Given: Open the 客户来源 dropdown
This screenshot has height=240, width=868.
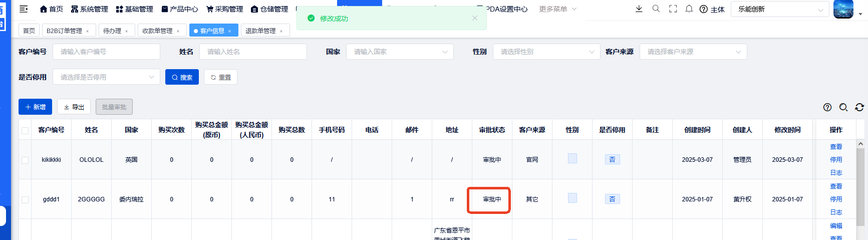Looking at the screenshot, I should point(693,52).
